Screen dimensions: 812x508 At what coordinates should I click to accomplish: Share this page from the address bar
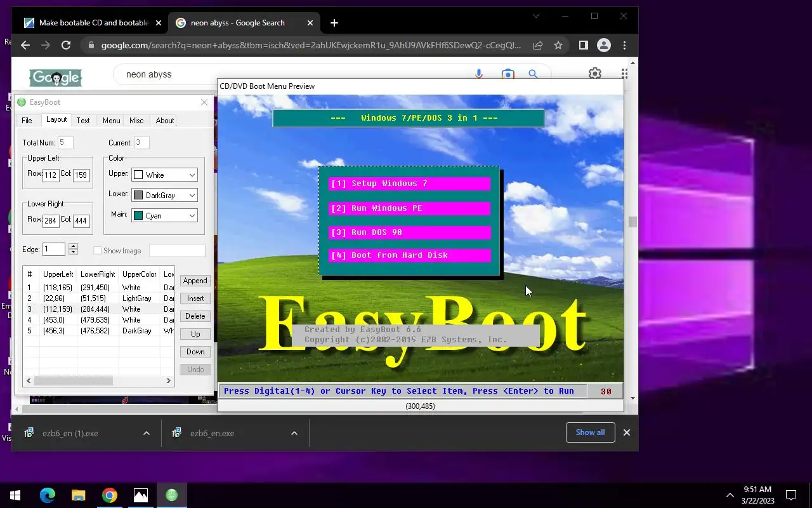pos(538,45)
